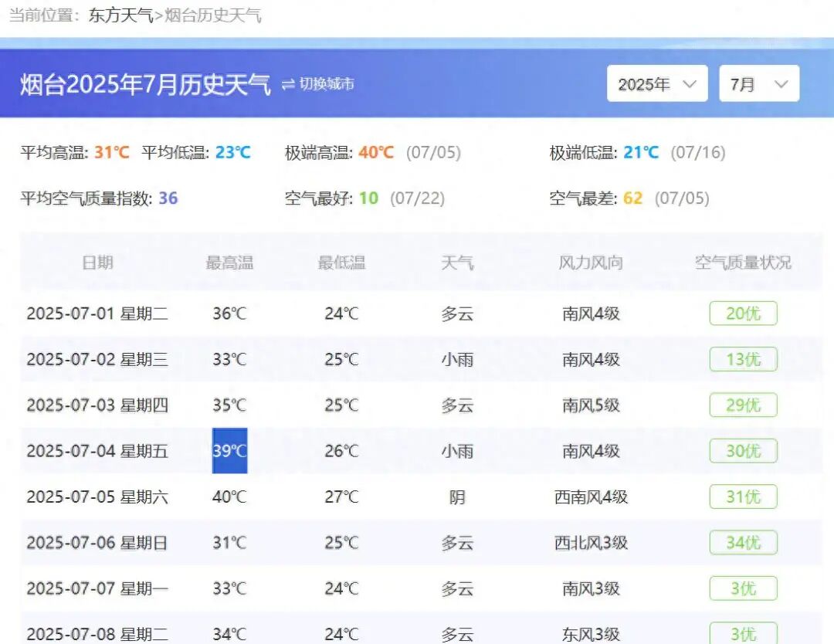
Task: Select the highlighted 39℃ temperature cell
Action: pyautogui.click(x=229, y=451)
